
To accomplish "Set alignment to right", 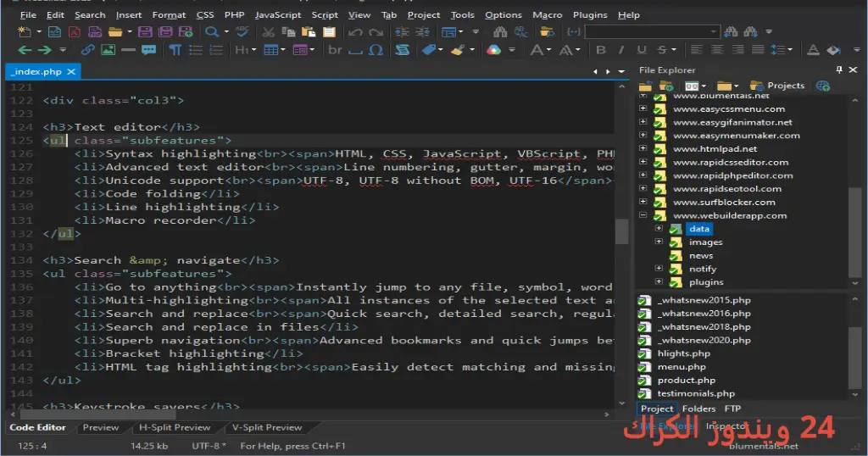I will coord(737,50).
